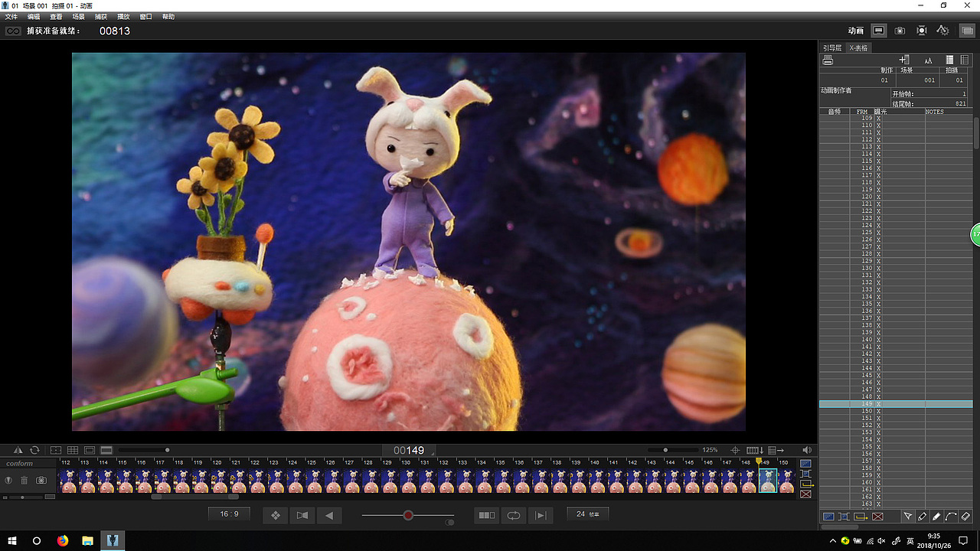Viewport: 980px width, 551px height.
Task: Click the crosshair center view icon
Action: 735,450
